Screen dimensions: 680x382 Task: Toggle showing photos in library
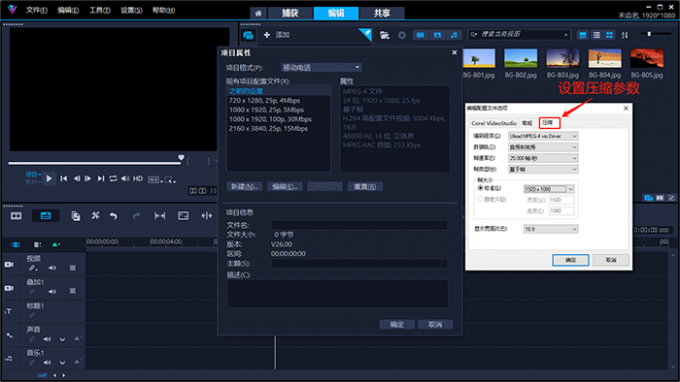437,35
